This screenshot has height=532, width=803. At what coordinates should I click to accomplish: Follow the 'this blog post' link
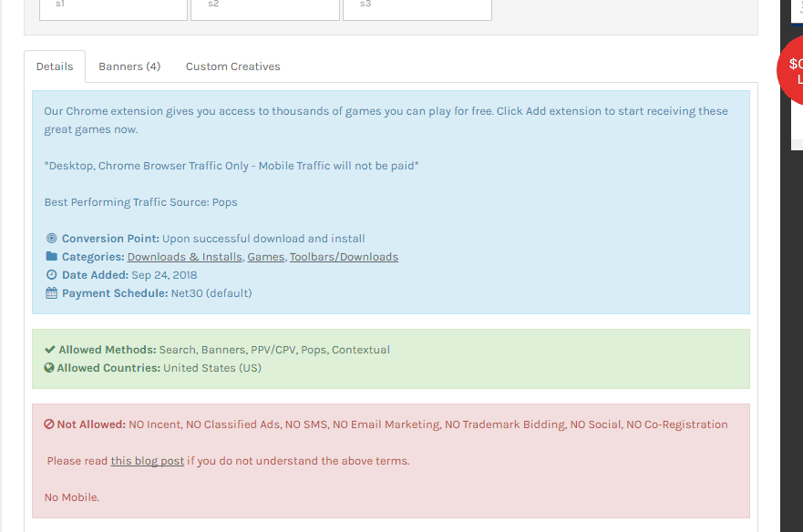pyautogui.click(x=148, y=461)
